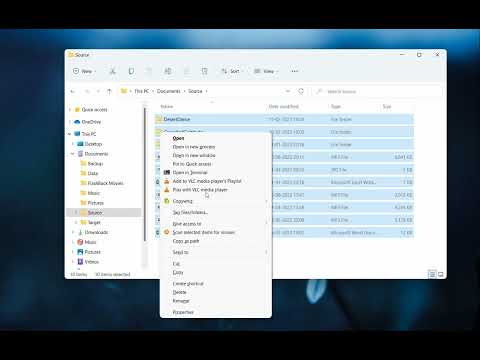Viewport: 480px width, 360px height.
Task: Click the navigation pane vertical scrollbar
Action: point(145,173)
